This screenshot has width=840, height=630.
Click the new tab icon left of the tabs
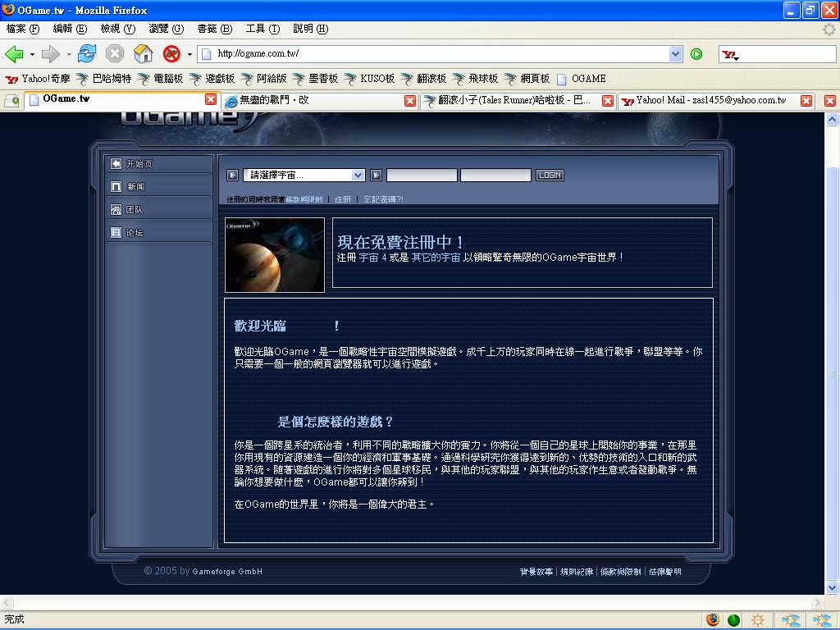pyautogui.click(x=11, y=100)
